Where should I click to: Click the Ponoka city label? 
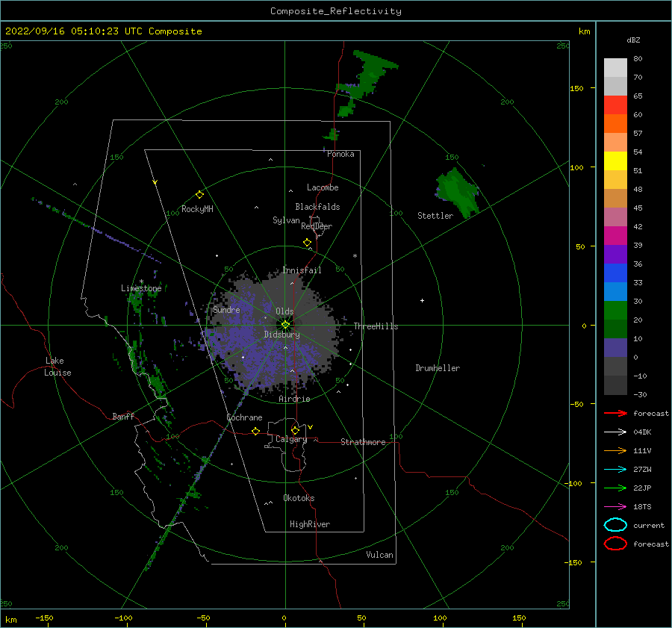tap(340, 154)
